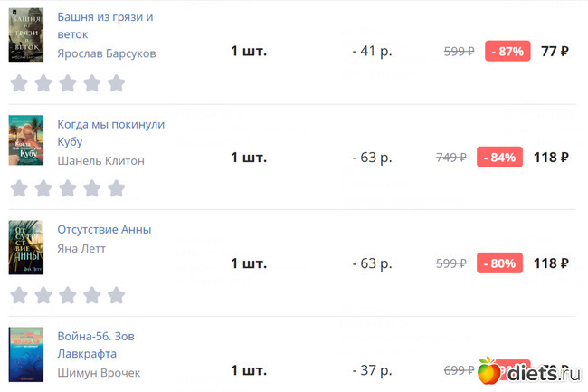Image resolution: width=588 pixels, height=392 pixels.
Task: Open the Когда мы покинули Кубу cover image
Action: point(26,141)
